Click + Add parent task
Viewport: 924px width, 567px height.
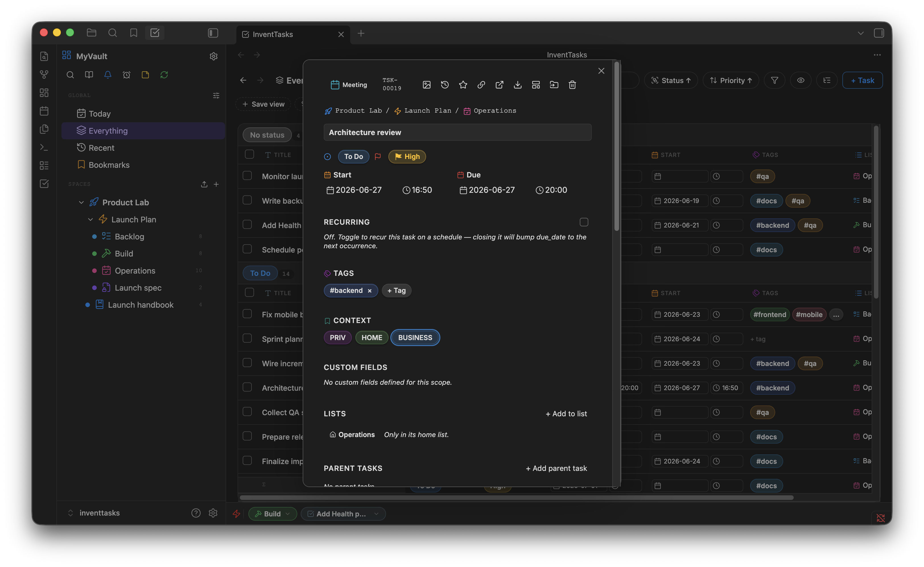click(556, 468)
